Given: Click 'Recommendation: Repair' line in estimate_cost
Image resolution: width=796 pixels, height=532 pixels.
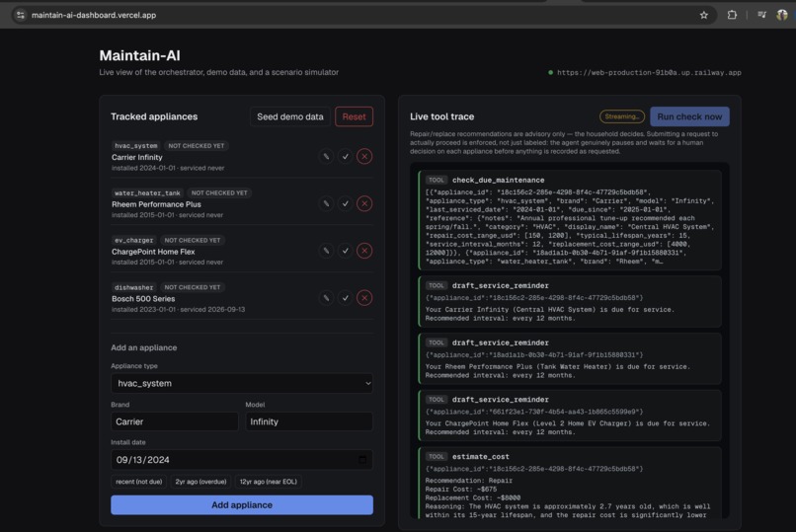Looking at the screenshot, I should coord(468,481).
